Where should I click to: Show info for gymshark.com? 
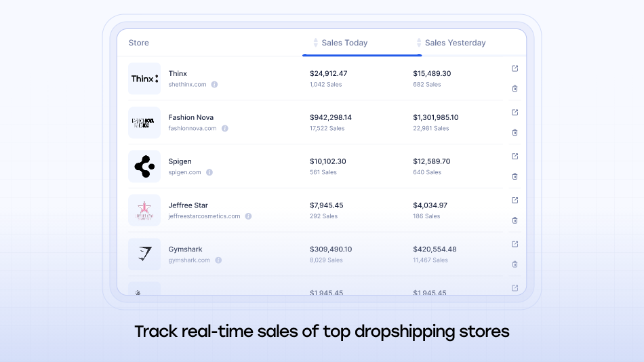(x=218, y=260)
